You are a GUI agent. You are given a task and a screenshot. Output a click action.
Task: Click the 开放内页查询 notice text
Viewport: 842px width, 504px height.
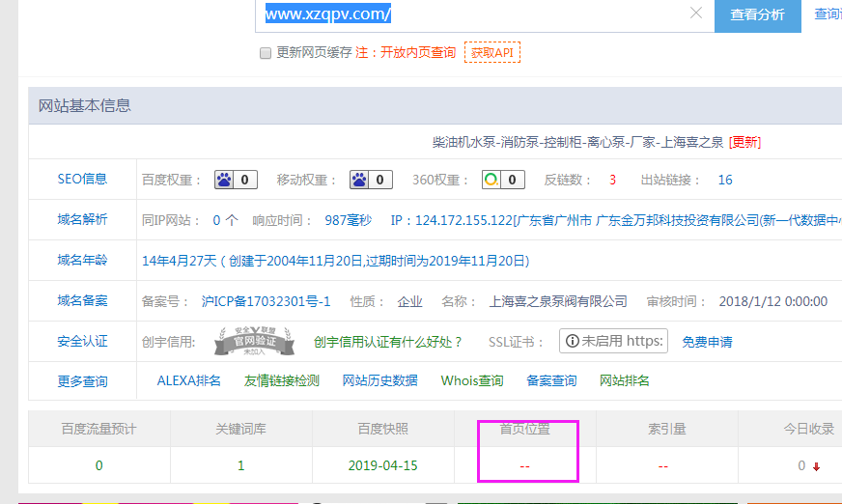click(x=418, y=52)
